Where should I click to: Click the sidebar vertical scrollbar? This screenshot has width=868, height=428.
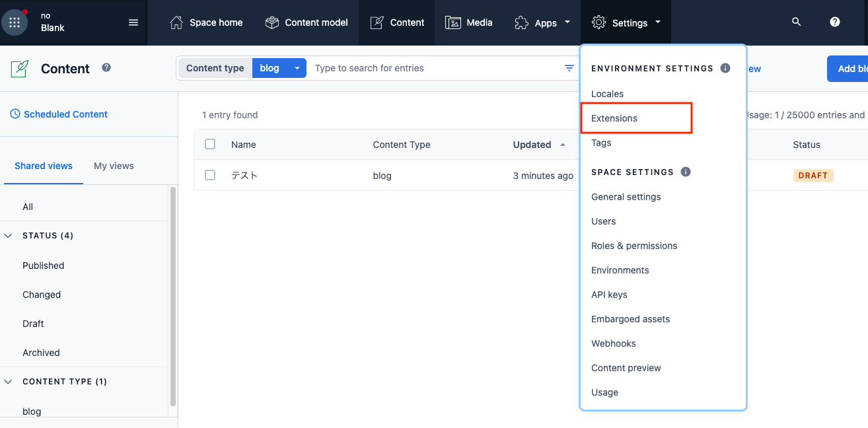(173, 296)
